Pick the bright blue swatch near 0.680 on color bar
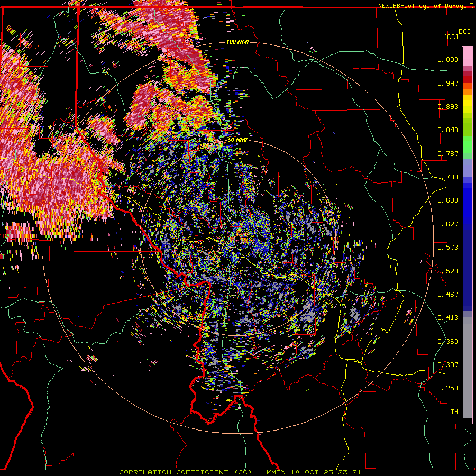This screenshot has height=476, width=476. [x=467, y=204]
